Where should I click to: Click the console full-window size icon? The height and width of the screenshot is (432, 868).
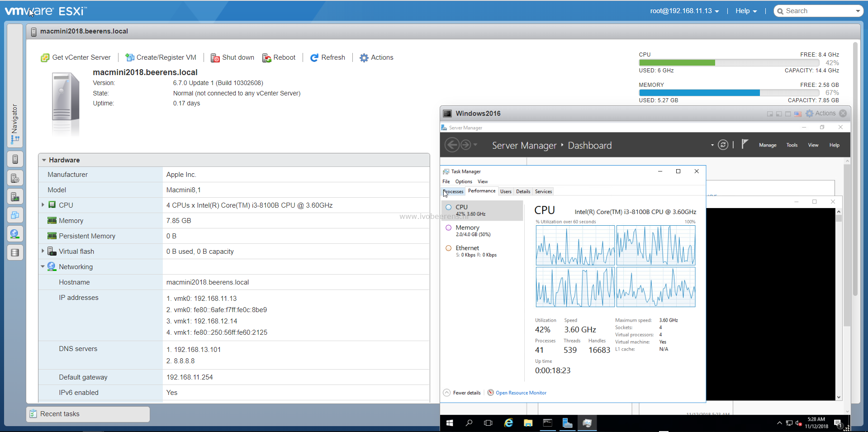click(788, 114)
